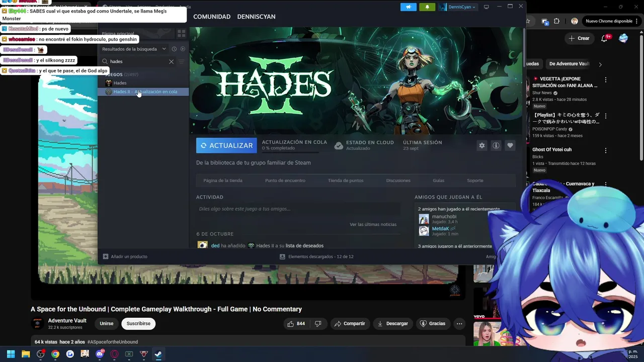Click the update progress bar
The height and width of the screenshot is (362, 644).
290,152
